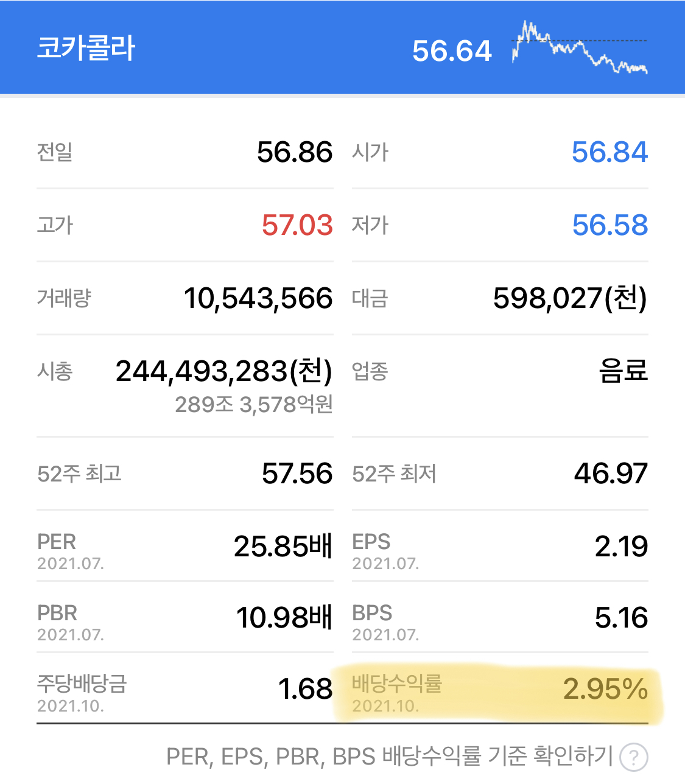Tap the 2021.07. date under PBR
This screenshot has width=685, height=784.
[71, 635]
